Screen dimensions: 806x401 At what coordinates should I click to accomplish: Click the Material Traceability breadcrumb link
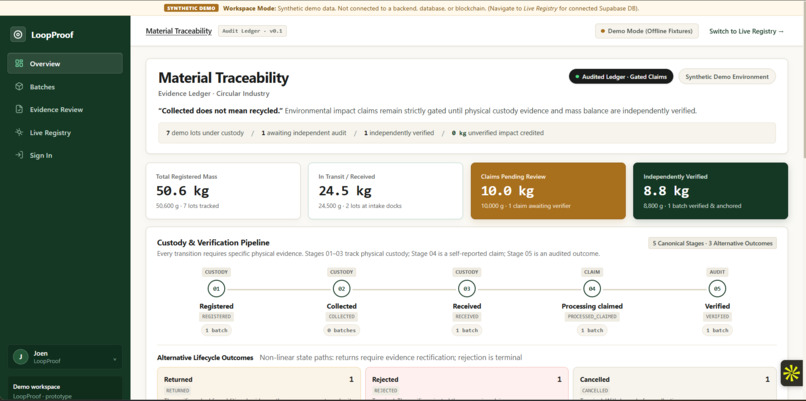(178, 31)
